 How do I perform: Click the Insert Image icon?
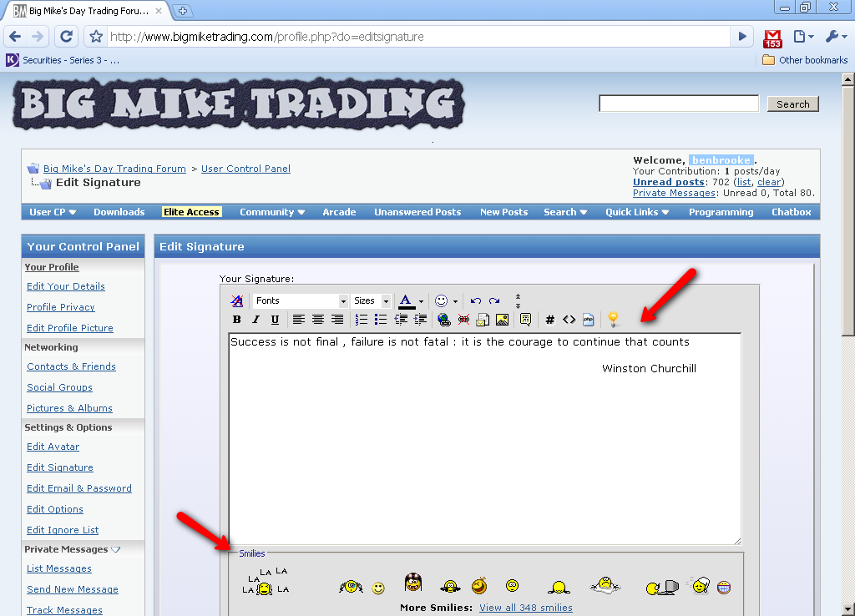pos(502,320)
